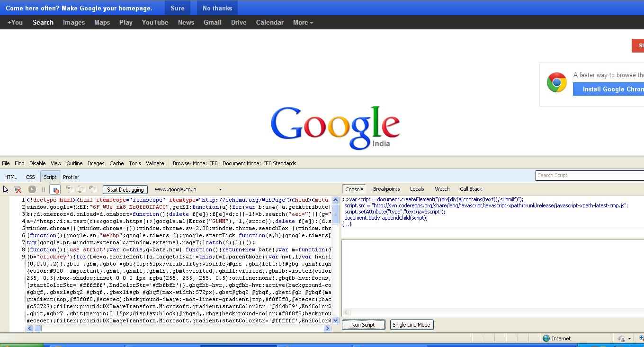Click the Internet zone globe icon
Screen dimensions: 644x347
[546, 338]
